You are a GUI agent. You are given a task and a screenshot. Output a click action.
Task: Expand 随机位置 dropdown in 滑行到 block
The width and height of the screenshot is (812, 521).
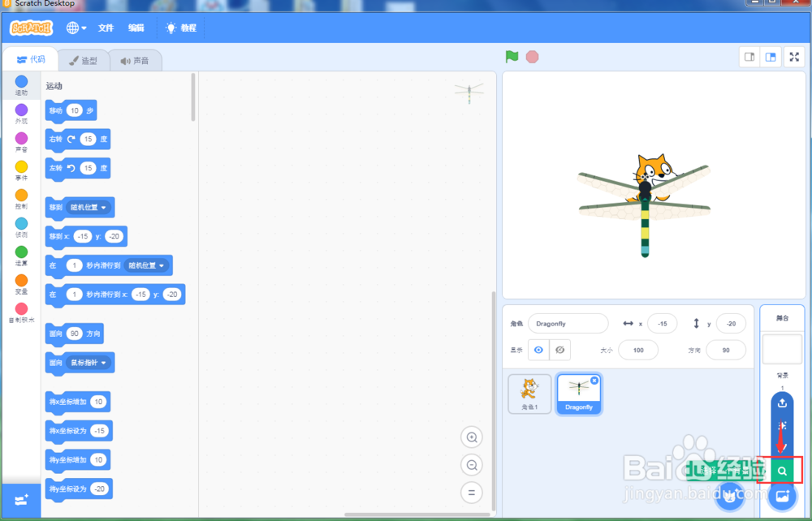click(146, 265)
